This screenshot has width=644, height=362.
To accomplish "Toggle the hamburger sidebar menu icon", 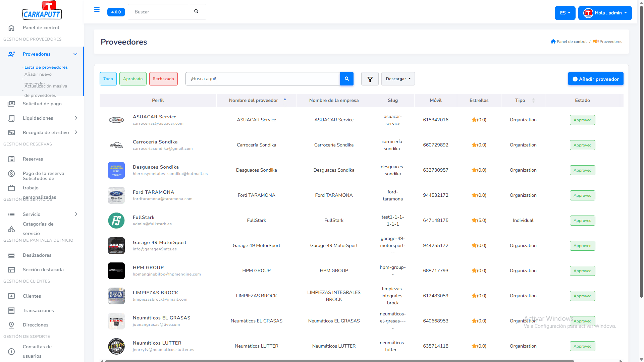I will click(97, 9).
